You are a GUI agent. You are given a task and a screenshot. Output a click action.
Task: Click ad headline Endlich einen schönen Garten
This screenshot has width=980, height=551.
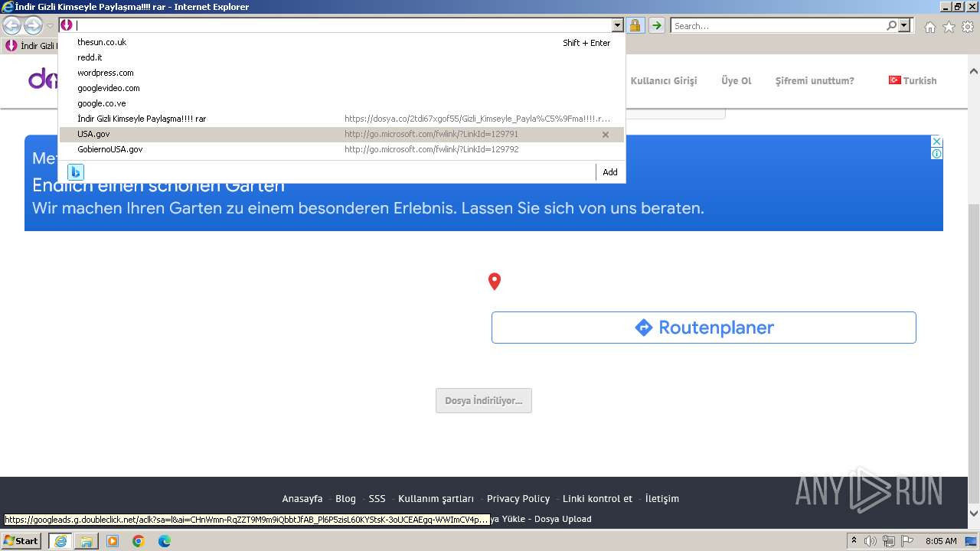tap(158, 185)
